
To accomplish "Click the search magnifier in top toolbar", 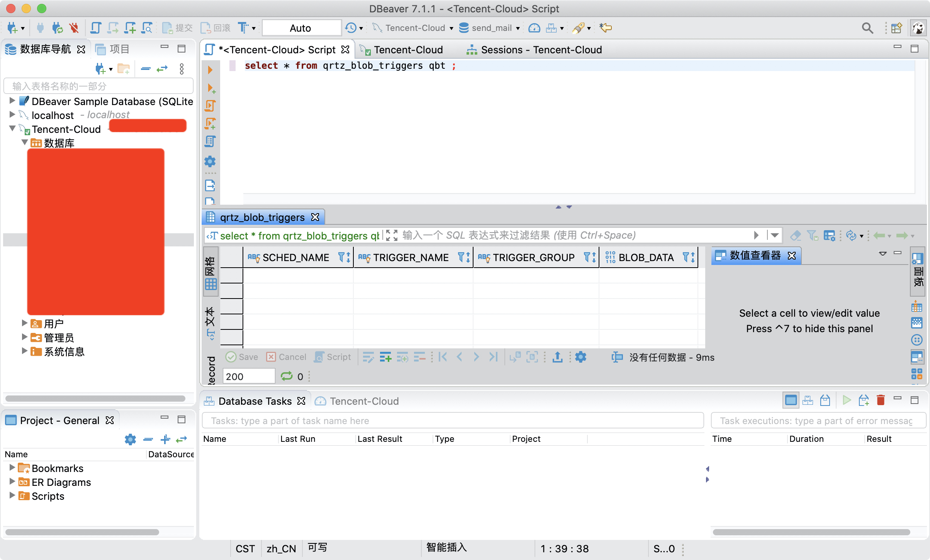I will (x=867, y=28).
